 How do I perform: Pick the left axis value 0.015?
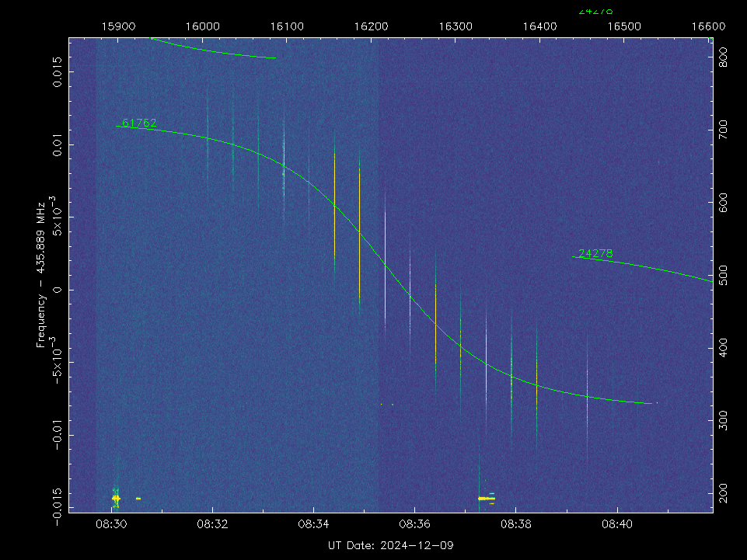point(58,72)
